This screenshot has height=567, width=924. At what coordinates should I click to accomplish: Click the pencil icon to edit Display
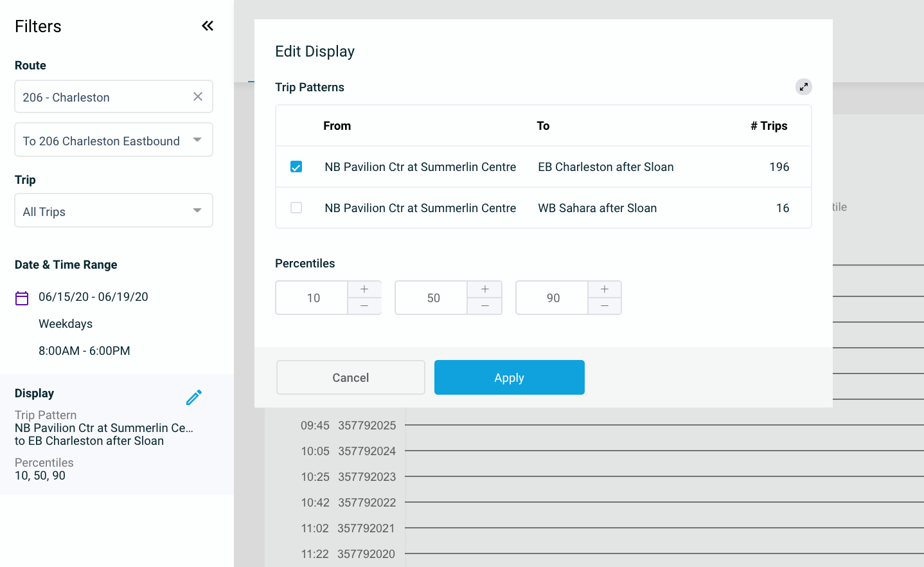(x=193, y=397)
